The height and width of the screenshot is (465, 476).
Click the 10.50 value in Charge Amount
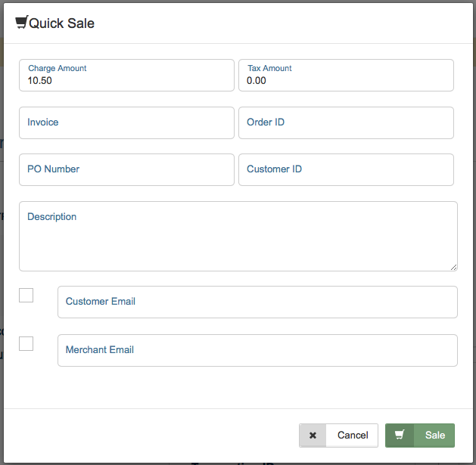pyautogui.click(x=40, y=81)
